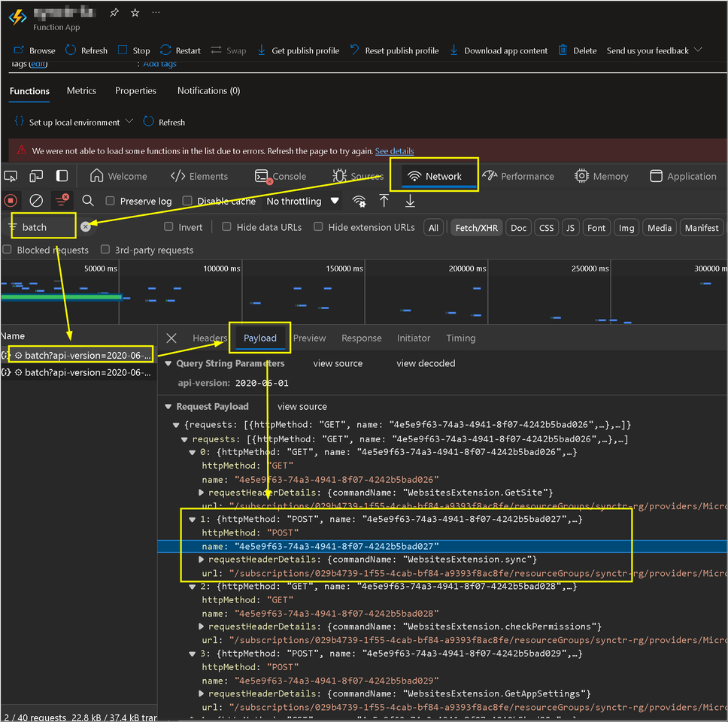Toggle the Disable cache checkbox
The image size is (728, 722).
(x=187, y=202)
